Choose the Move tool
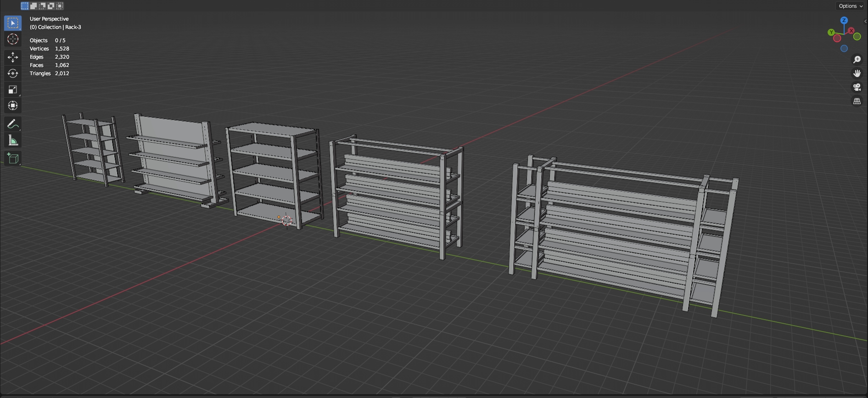 13,57
